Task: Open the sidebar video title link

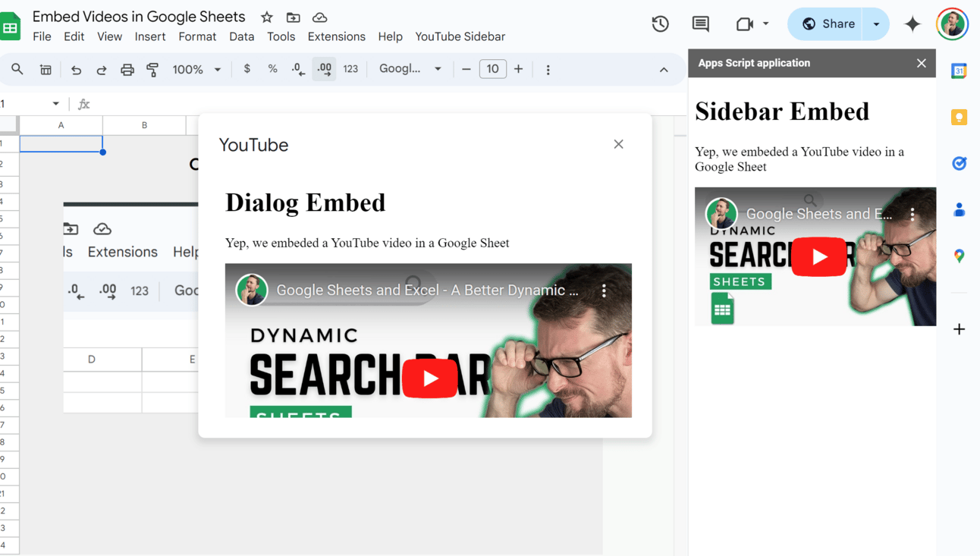Action: click(819, 214)
